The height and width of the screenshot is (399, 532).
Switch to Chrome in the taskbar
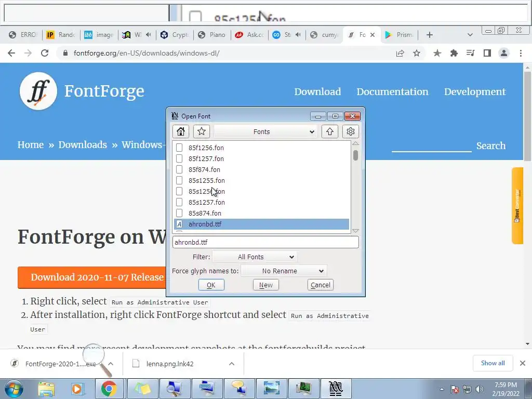click(x=109, y=389)
